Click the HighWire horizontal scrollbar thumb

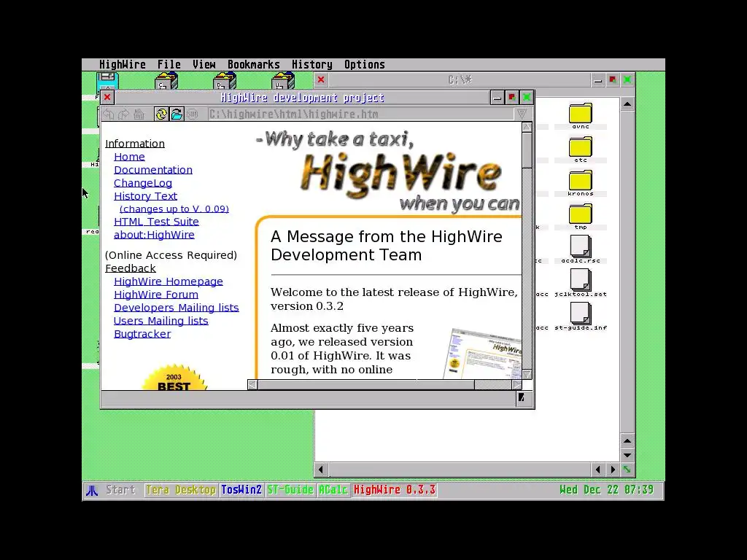(366, 385)
